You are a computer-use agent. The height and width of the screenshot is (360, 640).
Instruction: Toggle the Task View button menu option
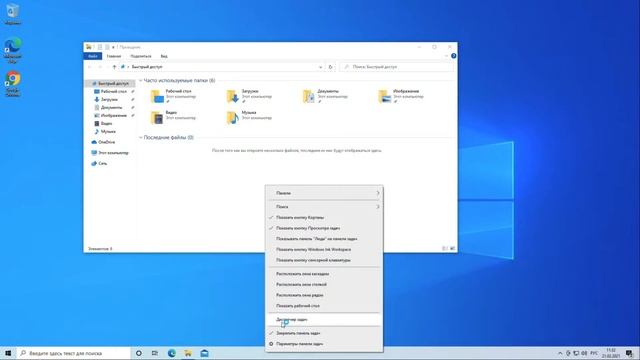324,228
